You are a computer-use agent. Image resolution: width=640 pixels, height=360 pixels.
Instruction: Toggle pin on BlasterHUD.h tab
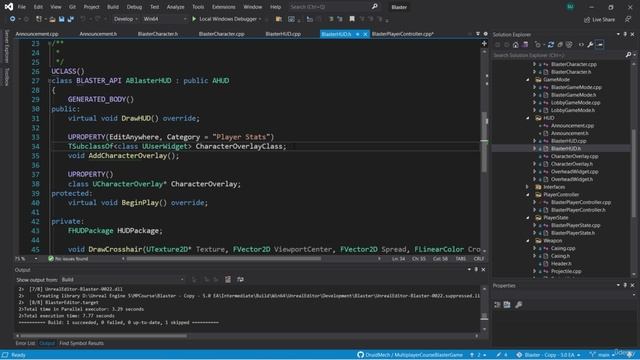tap(358, 34)
